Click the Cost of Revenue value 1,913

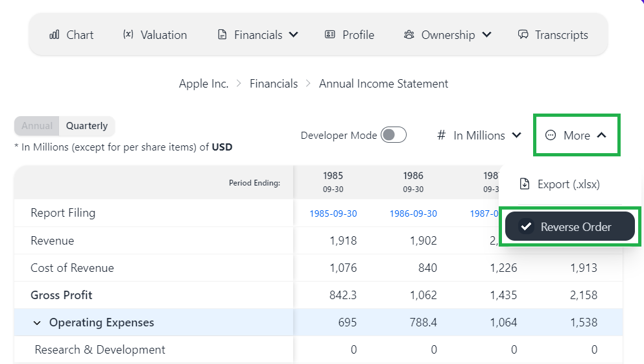coord(584,268)
